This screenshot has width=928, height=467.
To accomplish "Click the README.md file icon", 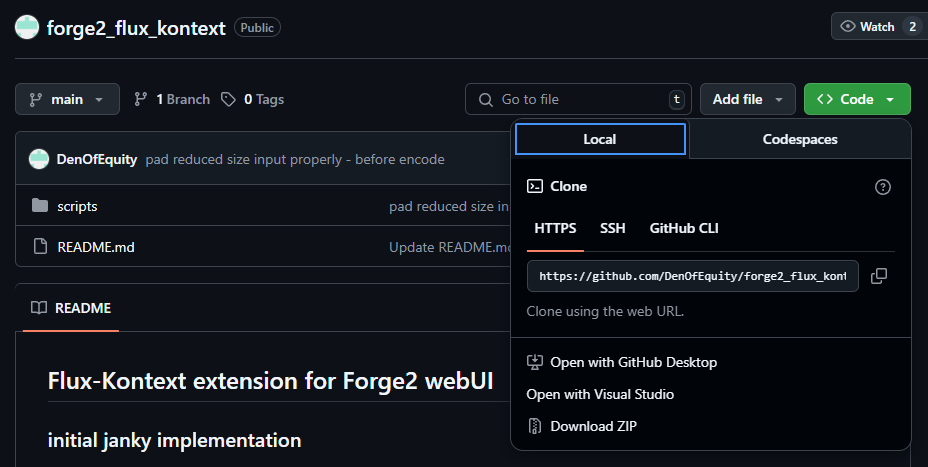I will [x=40, y=246].
